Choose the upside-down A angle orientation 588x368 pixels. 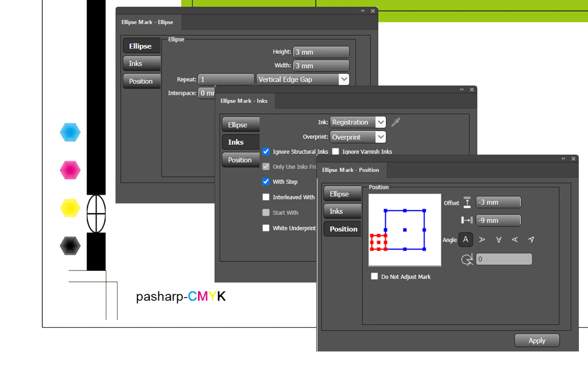[499, 240]
